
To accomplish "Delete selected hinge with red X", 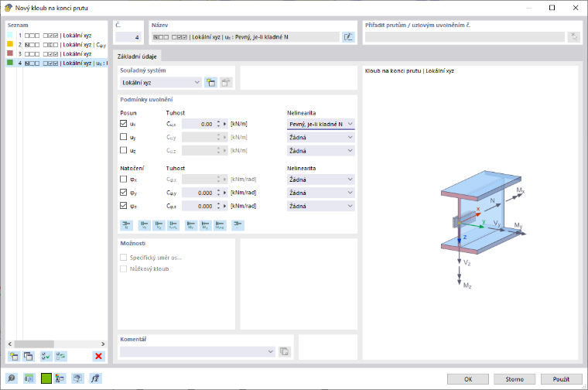I will (x=98, y=356).
